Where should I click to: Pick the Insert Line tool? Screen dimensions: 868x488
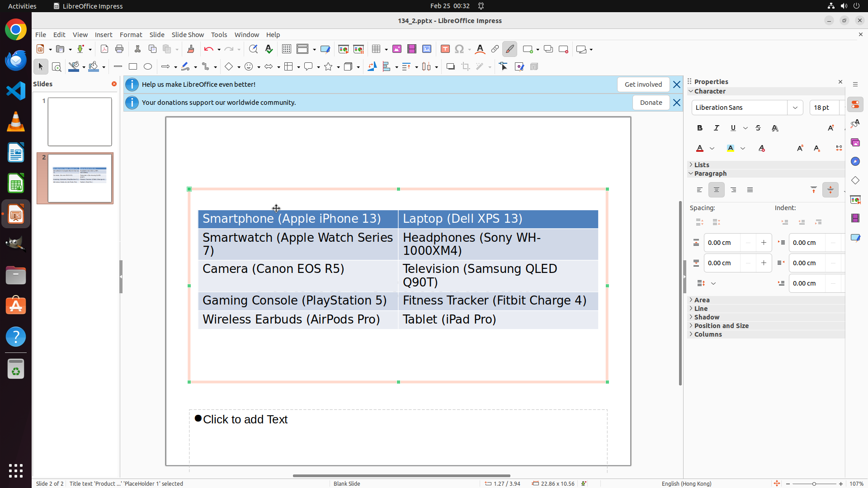pyautogui.click(x=118, y=67)
